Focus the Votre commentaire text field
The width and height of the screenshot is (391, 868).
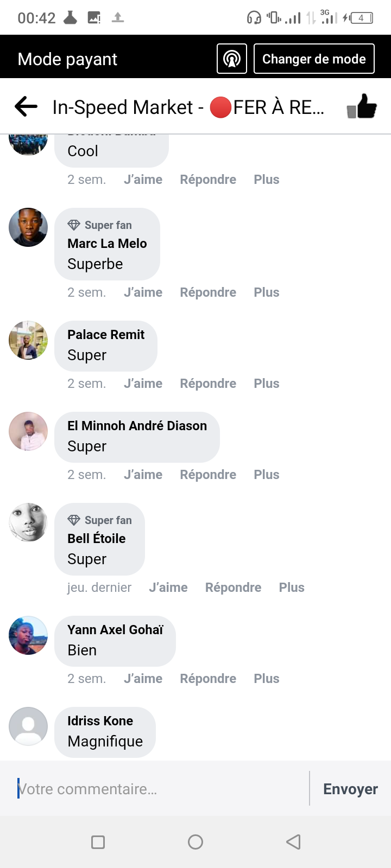coord(157,789)
